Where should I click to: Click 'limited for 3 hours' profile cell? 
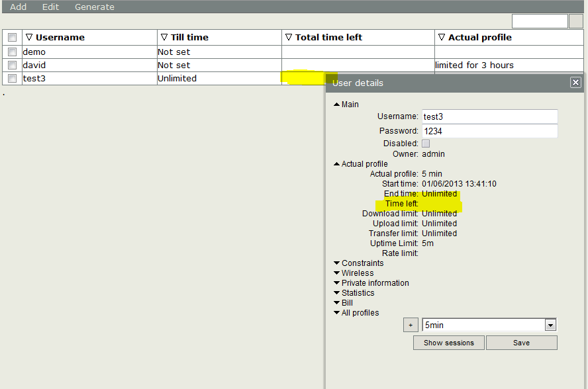click(509, 65)
